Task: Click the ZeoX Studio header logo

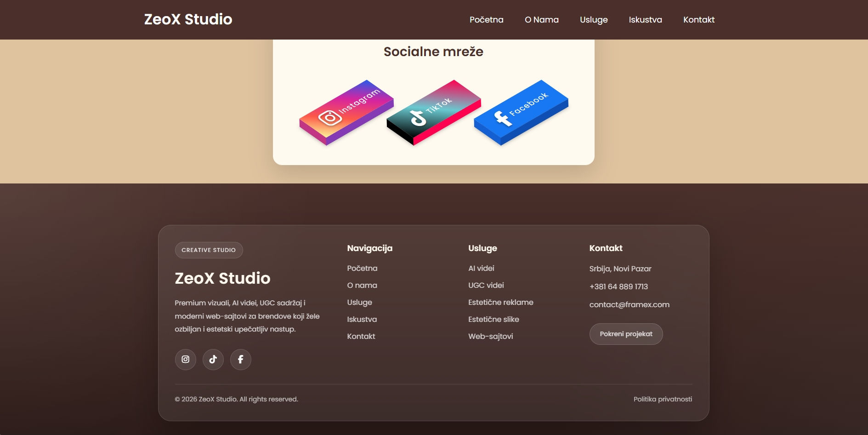Action: click(x=188, y=19)
